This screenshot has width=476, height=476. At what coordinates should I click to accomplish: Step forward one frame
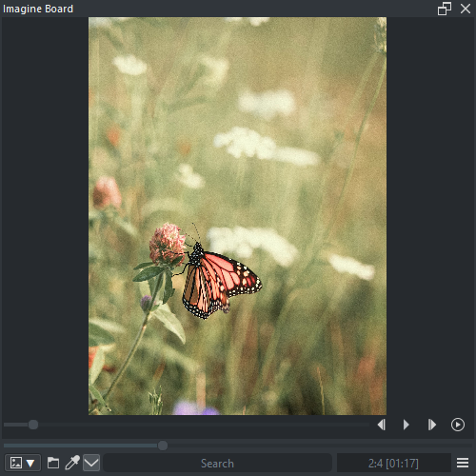tap(432, 425)
